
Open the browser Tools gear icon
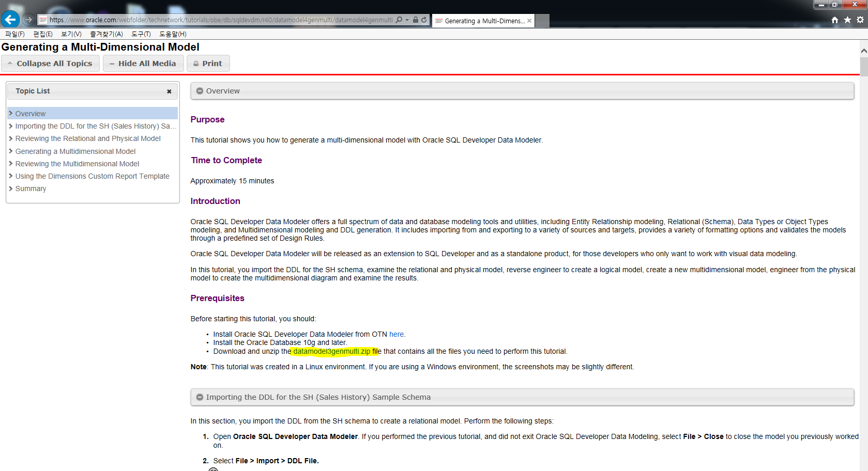tap(860, 20)
